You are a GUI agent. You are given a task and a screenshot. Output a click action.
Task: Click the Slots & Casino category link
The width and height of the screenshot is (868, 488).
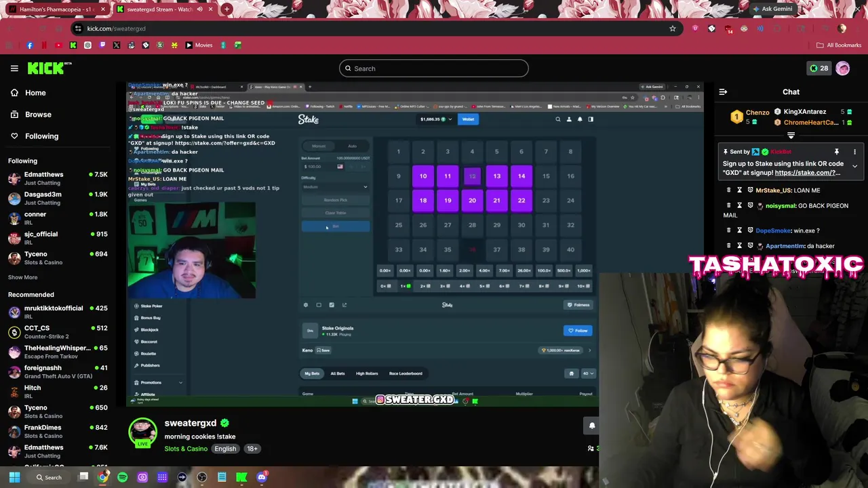point(186,449)
